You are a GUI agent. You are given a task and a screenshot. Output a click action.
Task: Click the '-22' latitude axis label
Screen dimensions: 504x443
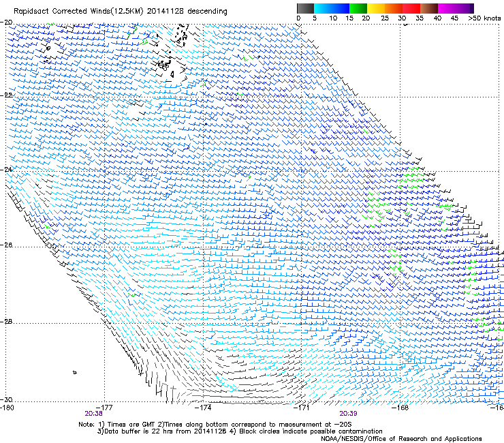[6, 95]
